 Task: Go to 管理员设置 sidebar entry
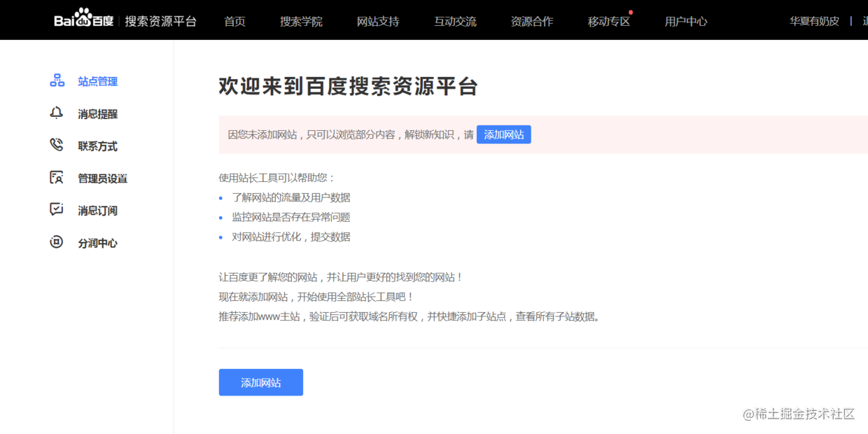pyautogui.click(x=103, y=178)
